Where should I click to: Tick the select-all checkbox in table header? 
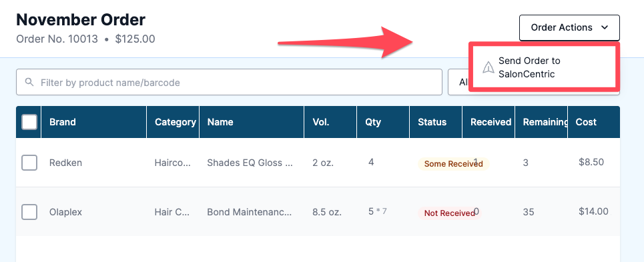29,122
